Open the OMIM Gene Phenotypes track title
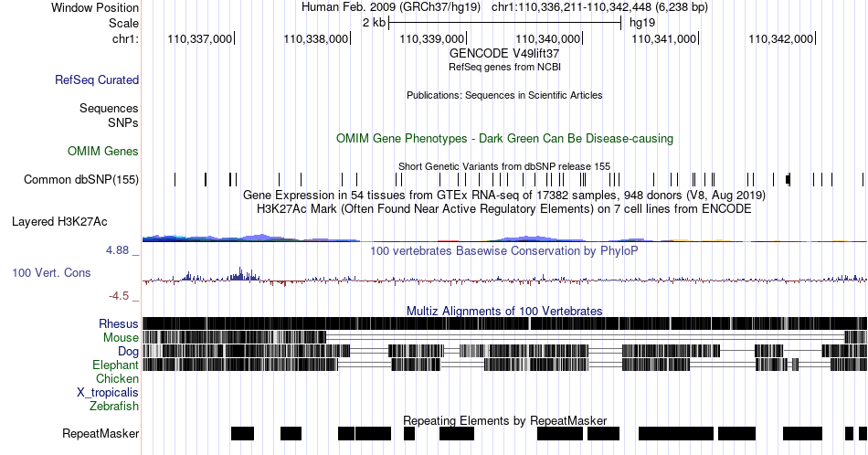 tap(504, 138)
